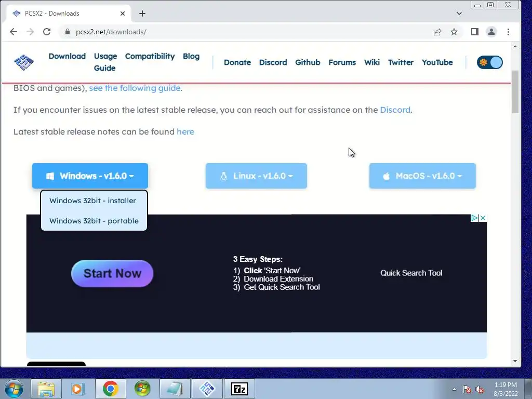The image size is (532, 399).
Task: Open the Chrome profile menu
Action: (491, 32)
